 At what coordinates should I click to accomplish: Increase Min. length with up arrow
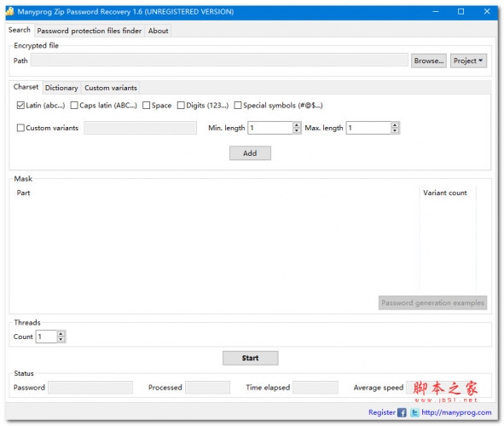click(x=297, y=125)
